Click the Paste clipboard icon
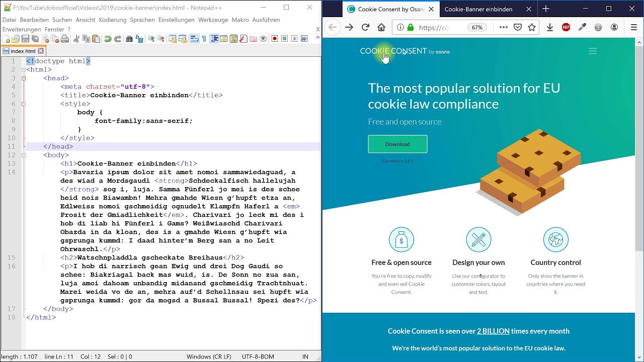The image size is (644, 362). pyautogui.click(x=96, y=39)
